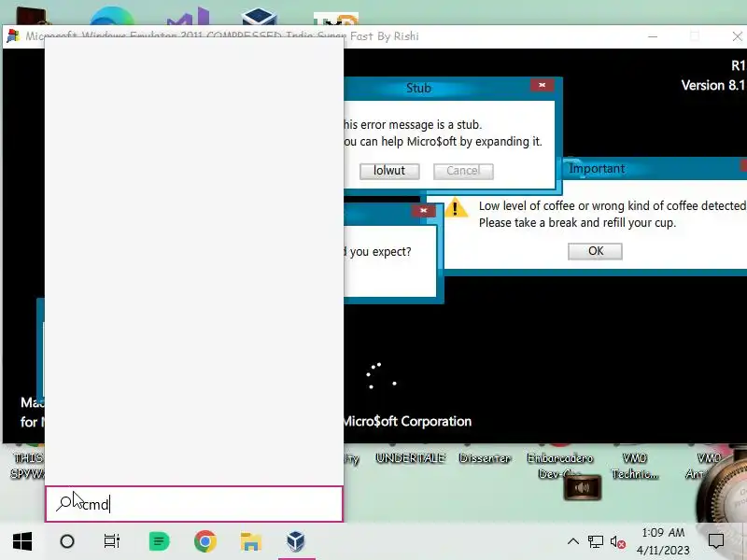Viewport: 747px width, 560px height.
Task: Open Cortana circle icon on taskbar
Action: pyautogui.click(x=67, y=541)
